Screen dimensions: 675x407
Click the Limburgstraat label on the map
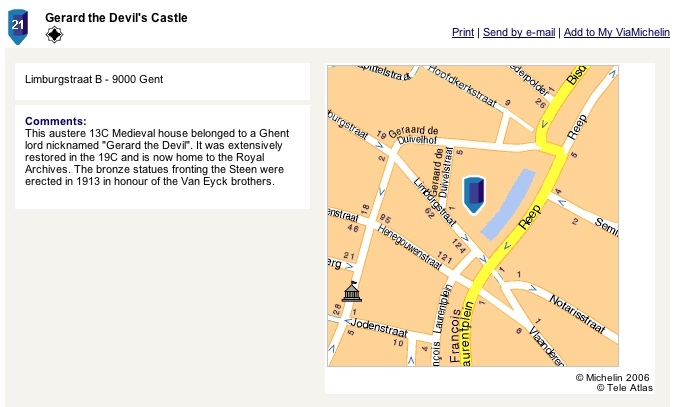[435, 202]
